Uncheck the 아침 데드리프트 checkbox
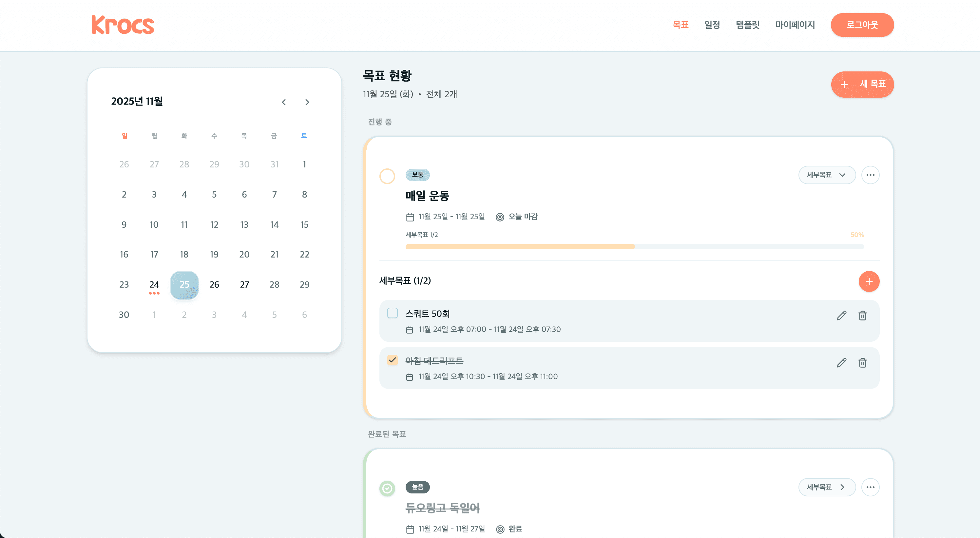980x538 pixels. tap(392, 359)
